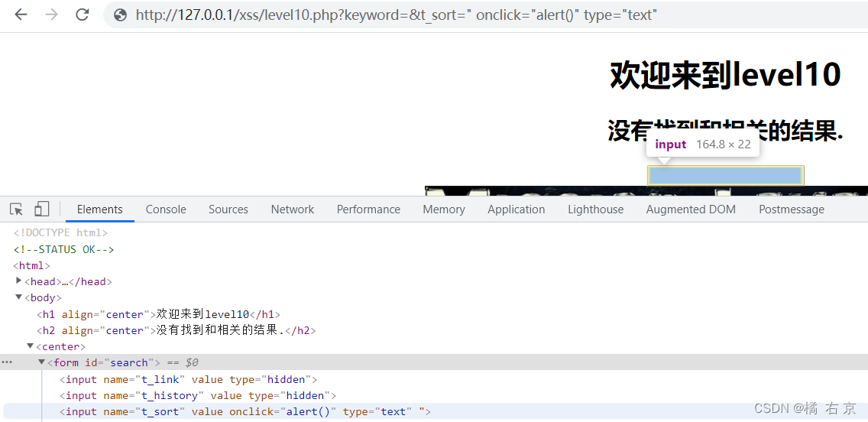Image resolution: width=868 pixels, height=422 pixels.
Task: Select the input name="t_link" node
Action: [188, 379]
